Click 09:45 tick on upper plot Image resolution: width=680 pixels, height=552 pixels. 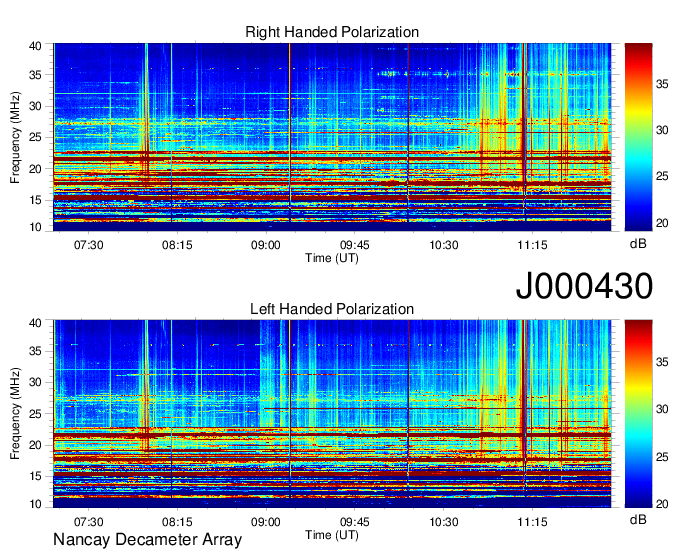click(355, 245)
